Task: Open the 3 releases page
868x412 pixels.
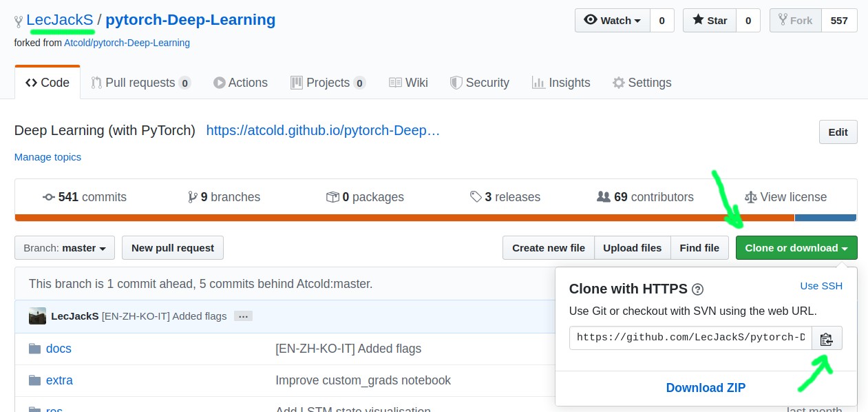Action: pos(505,197)
